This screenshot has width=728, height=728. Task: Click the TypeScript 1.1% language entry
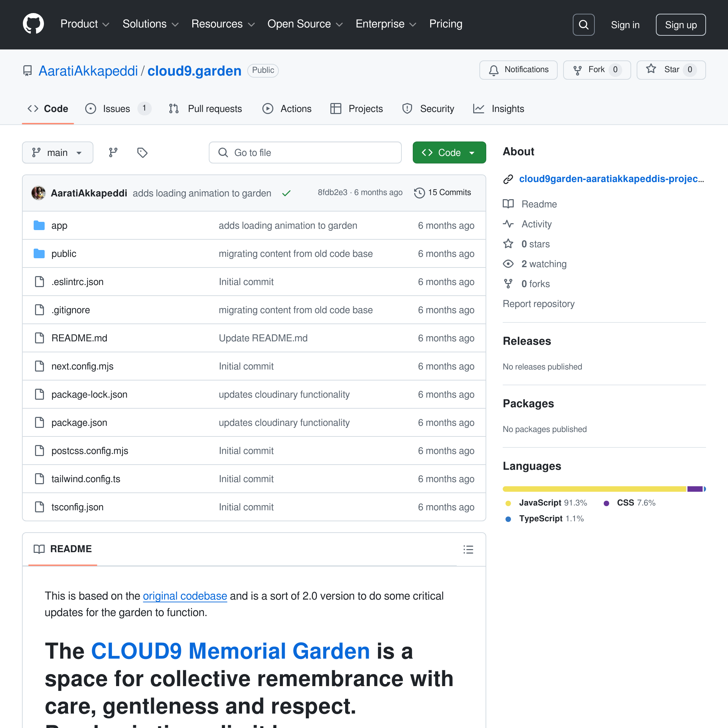coord(545,519)
